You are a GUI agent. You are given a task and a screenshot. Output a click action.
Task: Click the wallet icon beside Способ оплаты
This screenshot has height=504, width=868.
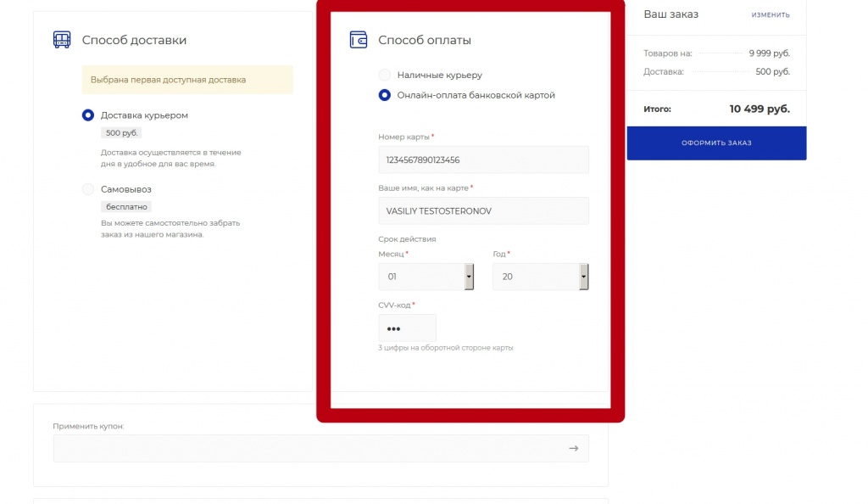[x=359, y=40]
